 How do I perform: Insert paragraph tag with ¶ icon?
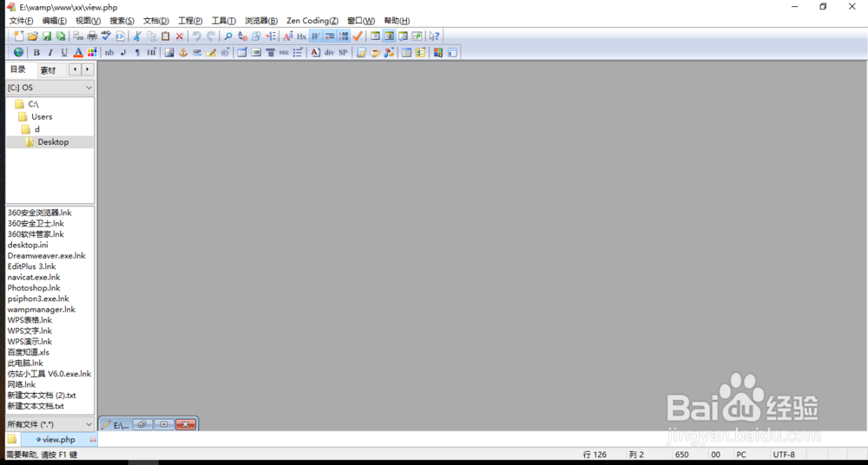tap(137, 53)
